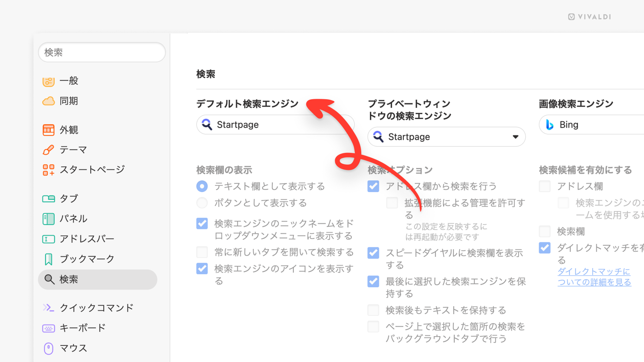
Task: Click the ブックマーク ribbon icon
Action: click(x=49, y=259)
